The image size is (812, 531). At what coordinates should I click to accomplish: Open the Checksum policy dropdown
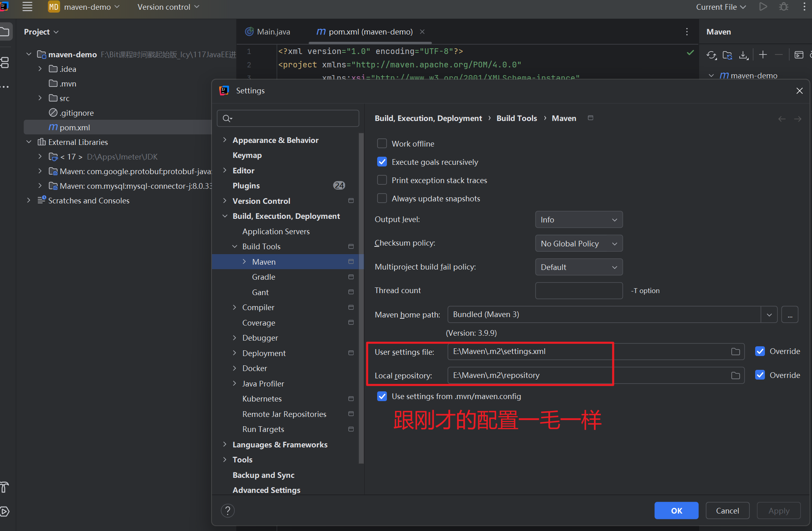579,244
